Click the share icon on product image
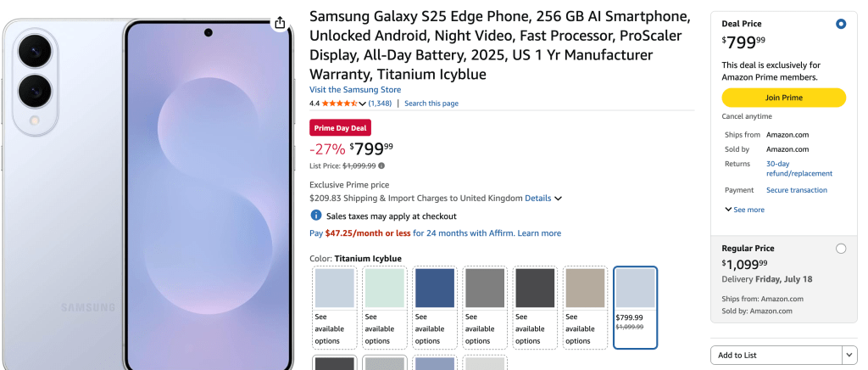868x370 pixels. point(280,23)
